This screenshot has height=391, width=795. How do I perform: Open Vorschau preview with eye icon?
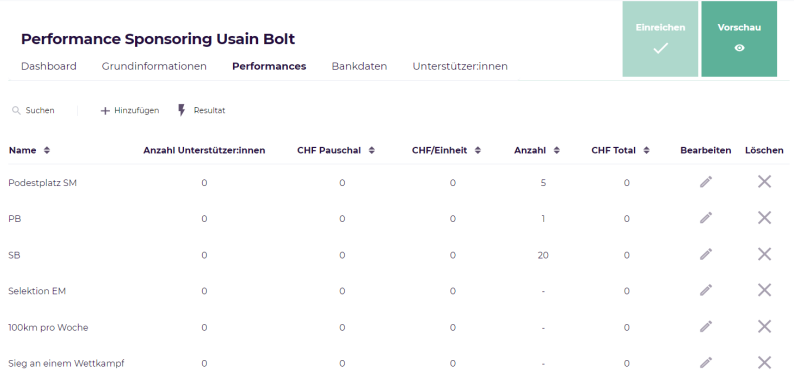pos(739,39)
